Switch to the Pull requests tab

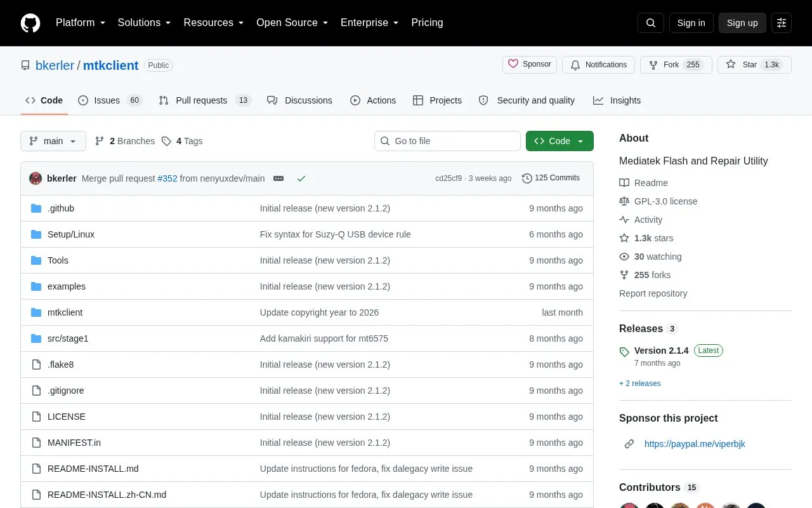click(205, 100)
